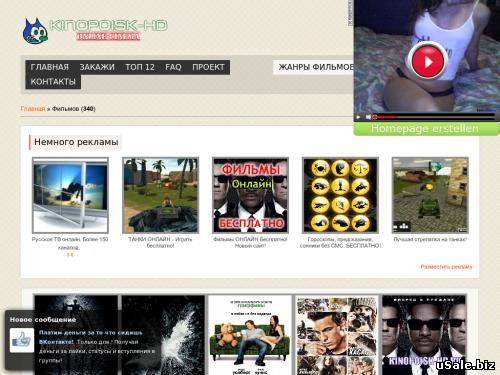Click the small play icon in video bar
This screenshot has width=500, height=375.
(358, 117)
